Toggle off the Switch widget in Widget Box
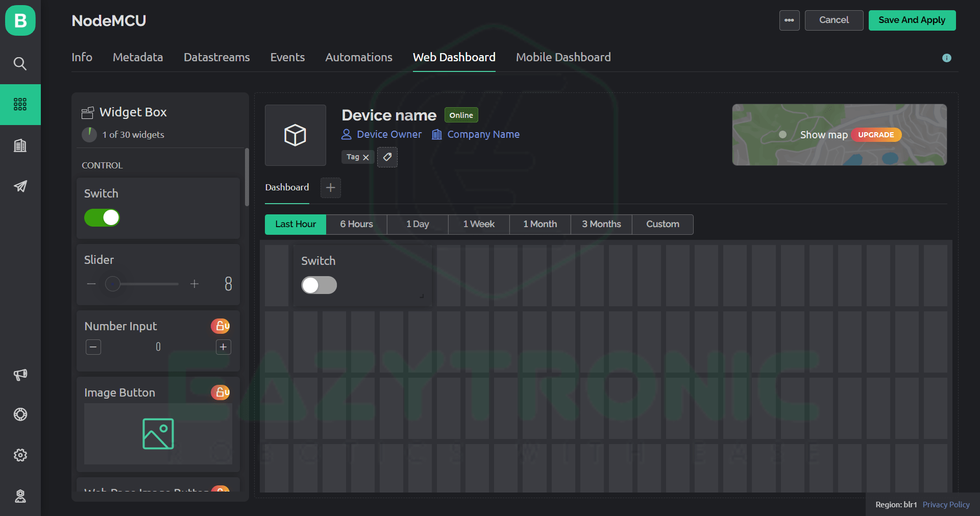980x516 pixels. (102, 217)
